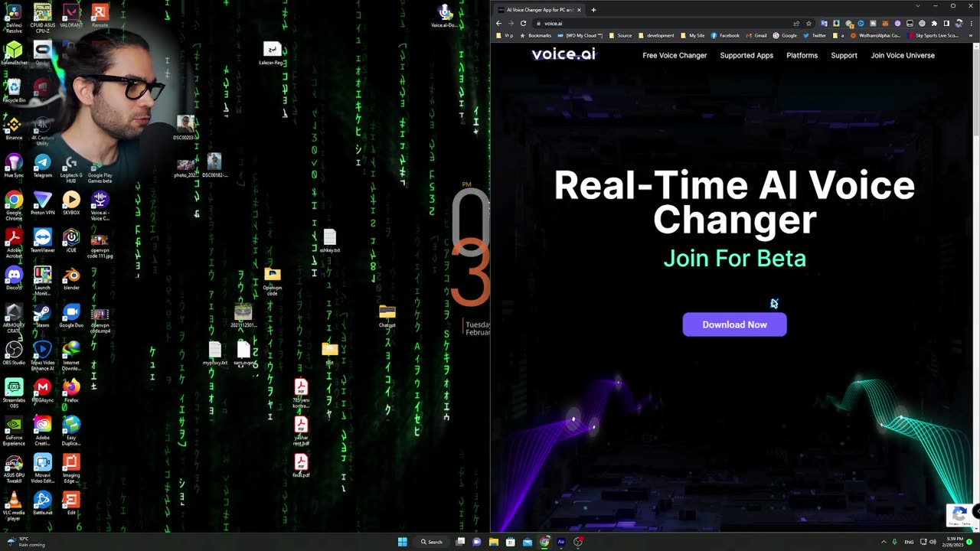
Task: Select the balenaEtcher desktop icon
Action: [x=14, y=54]
